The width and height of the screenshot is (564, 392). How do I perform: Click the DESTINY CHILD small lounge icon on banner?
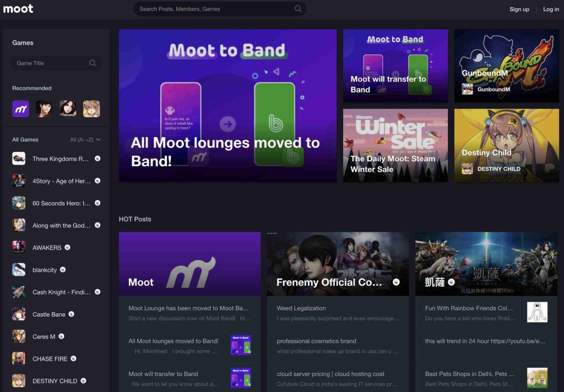[x=467, y=168]
